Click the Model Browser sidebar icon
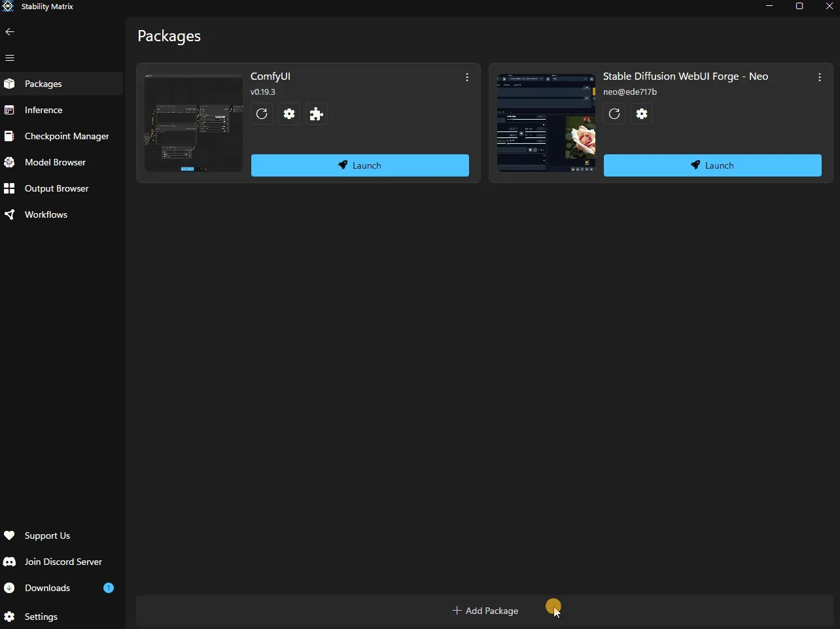Viewport: 840px width, 629px height. tap(9, 163)
